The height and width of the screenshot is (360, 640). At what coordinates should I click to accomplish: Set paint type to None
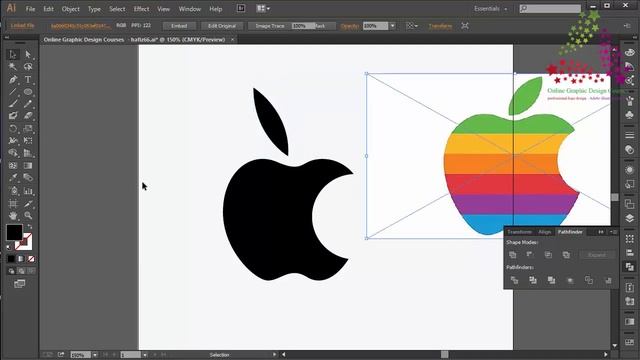click(31, 259)
